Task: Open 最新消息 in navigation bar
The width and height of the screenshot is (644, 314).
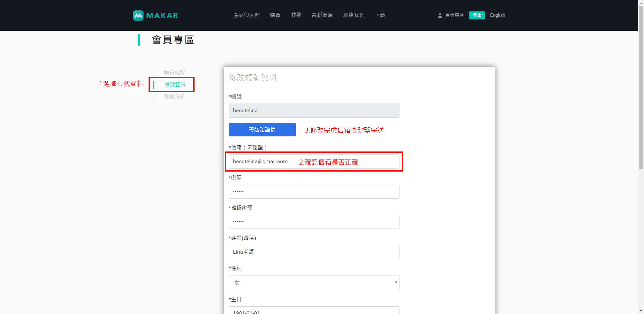Action: click(322, 15)
